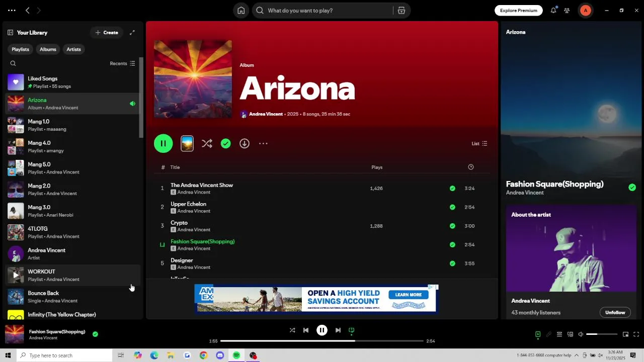Screen dimensions: 644x362
Task: Select the Designer track
Action: pyautogui.click(x=322, y=263)
